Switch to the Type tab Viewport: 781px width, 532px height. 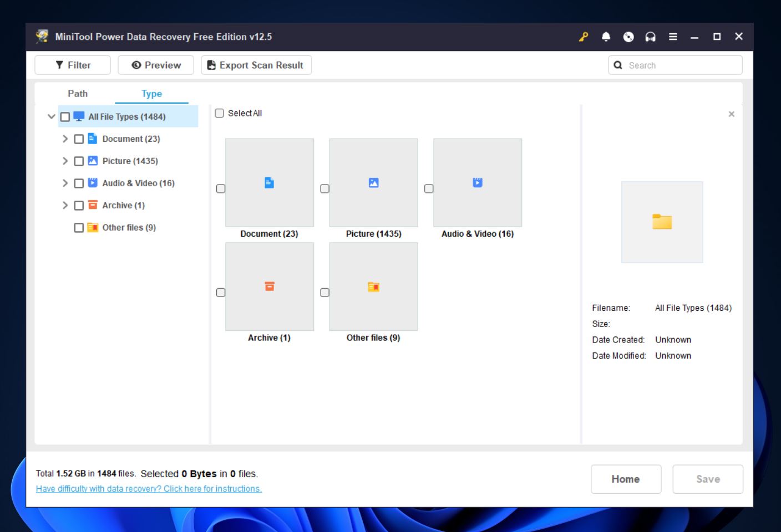[x=151, y=94]
